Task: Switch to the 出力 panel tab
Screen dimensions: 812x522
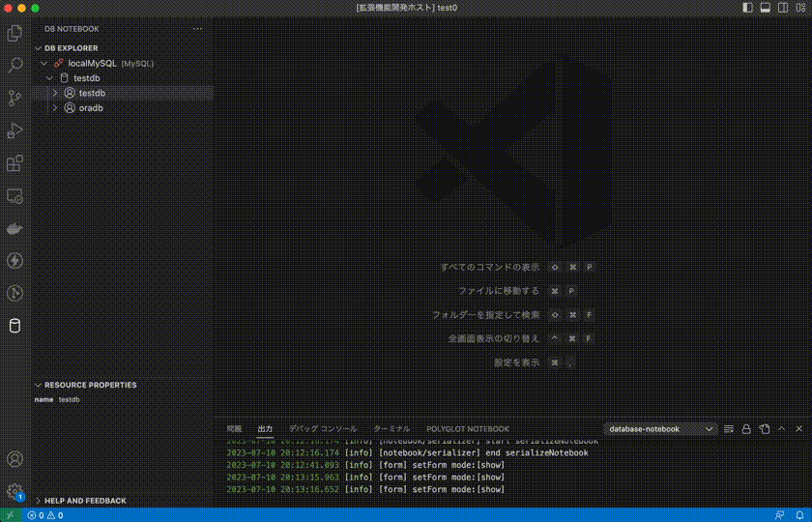Action: pyautogui.click(x=265, y=429)
